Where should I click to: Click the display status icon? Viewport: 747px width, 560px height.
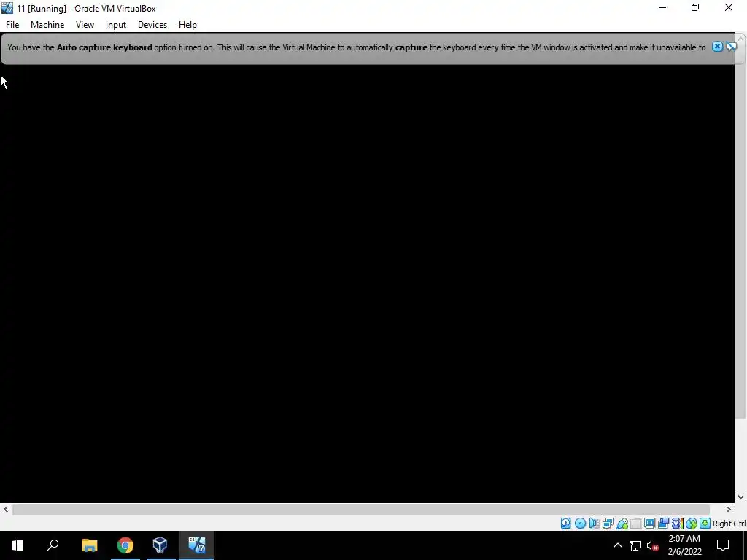[649, 524]
